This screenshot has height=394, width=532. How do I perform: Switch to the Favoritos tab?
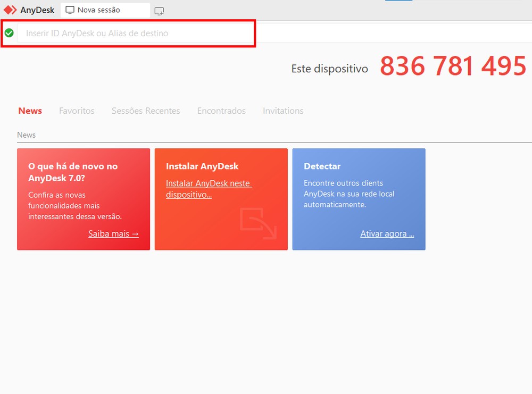76,111
